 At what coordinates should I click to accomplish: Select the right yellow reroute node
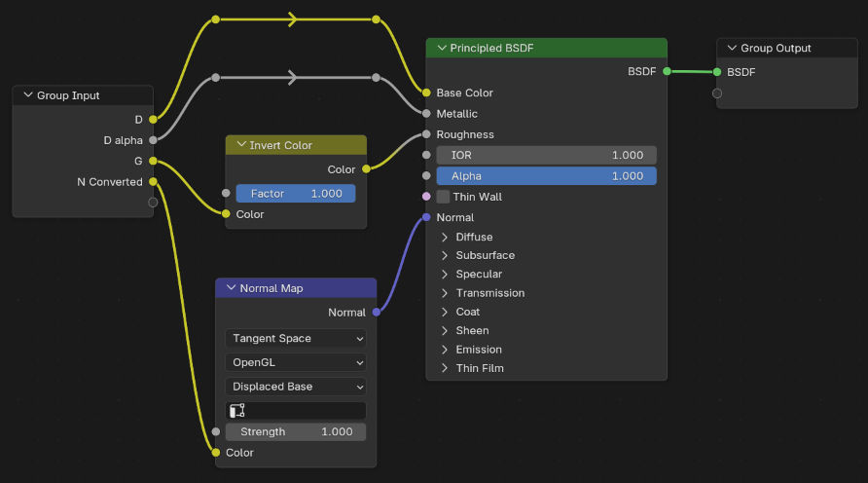click(377, 19)
